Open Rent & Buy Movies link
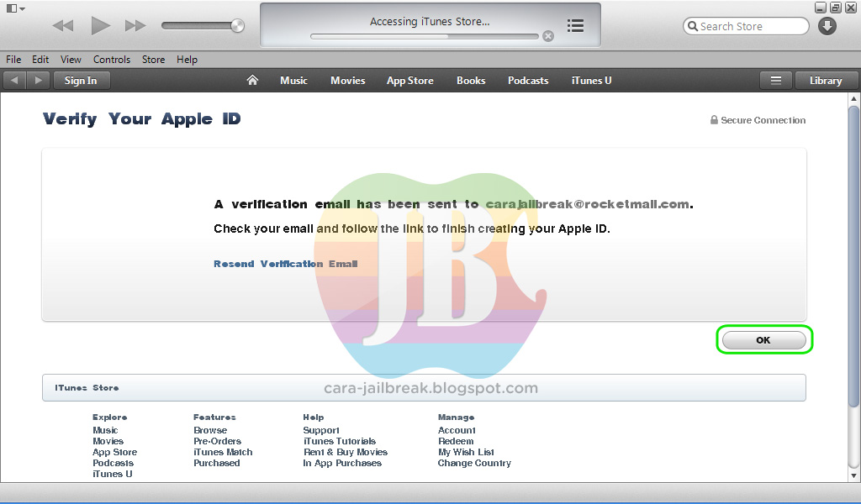Screen dimensions: 861x504 coord(346,452)
